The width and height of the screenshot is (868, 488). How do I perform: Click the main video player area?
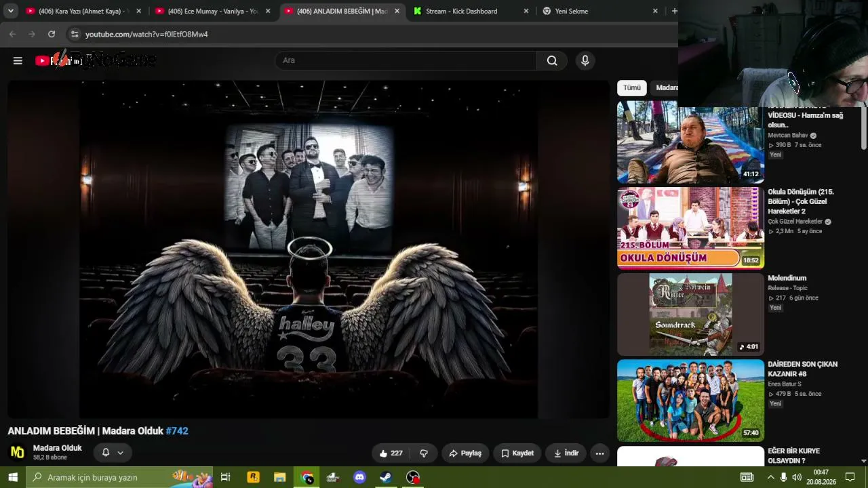(x=309, y=249)
